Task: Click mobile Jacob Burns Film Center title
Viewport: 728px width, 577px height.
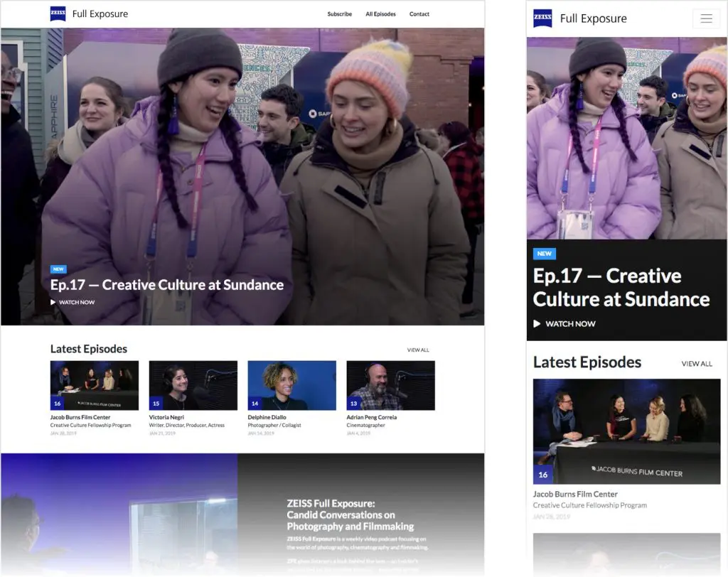Action: (575, 494)
